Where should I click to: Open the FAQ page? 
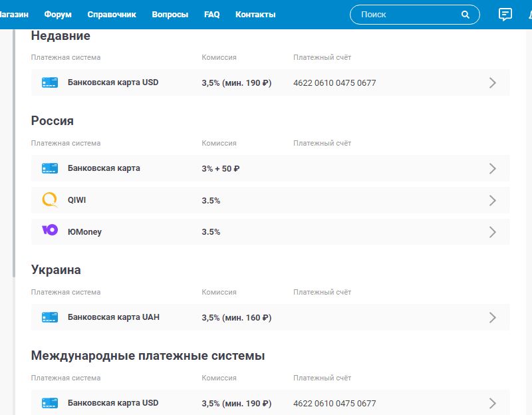click(211, 15)
